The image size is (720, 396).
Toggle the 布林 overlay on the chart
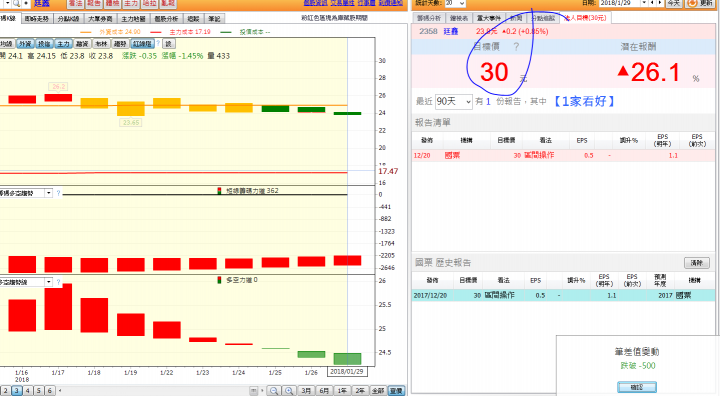point(101,44)
